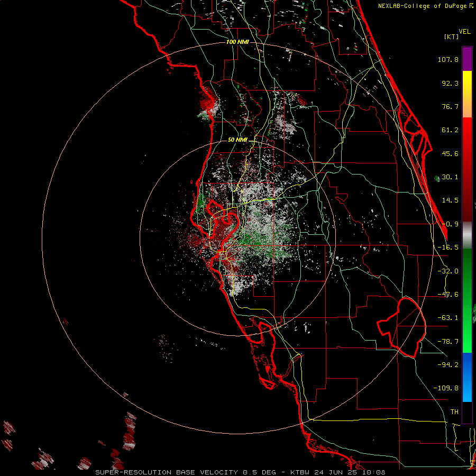476x476 pixels.
Task: Click the -63.1 velocity scale value
Action: click(448, 318)
